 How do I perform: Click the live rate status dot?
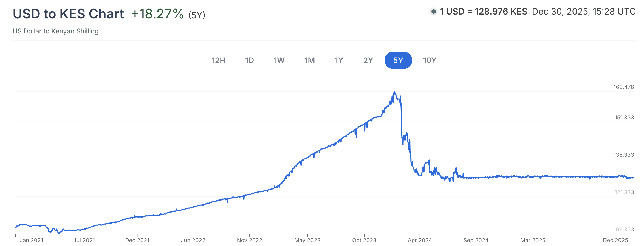click(x=433, y=12)
